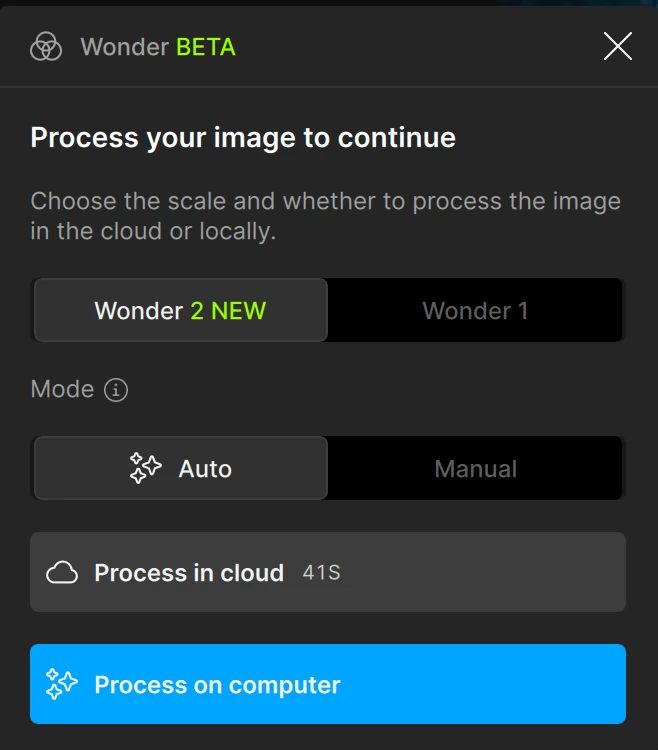Click the info icon beside Mode
The width and height of the screenshot is (658, 750).
(117, 390)
